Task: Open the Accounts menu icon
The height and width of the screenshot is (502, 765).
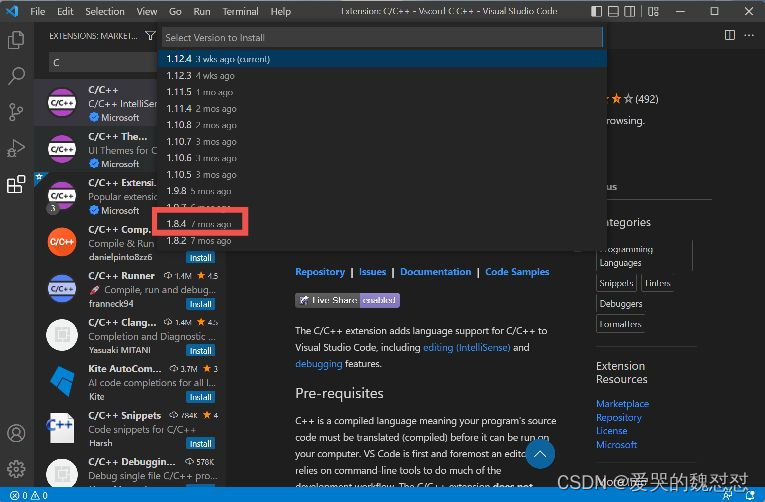Action: click(x=16, y=433)
